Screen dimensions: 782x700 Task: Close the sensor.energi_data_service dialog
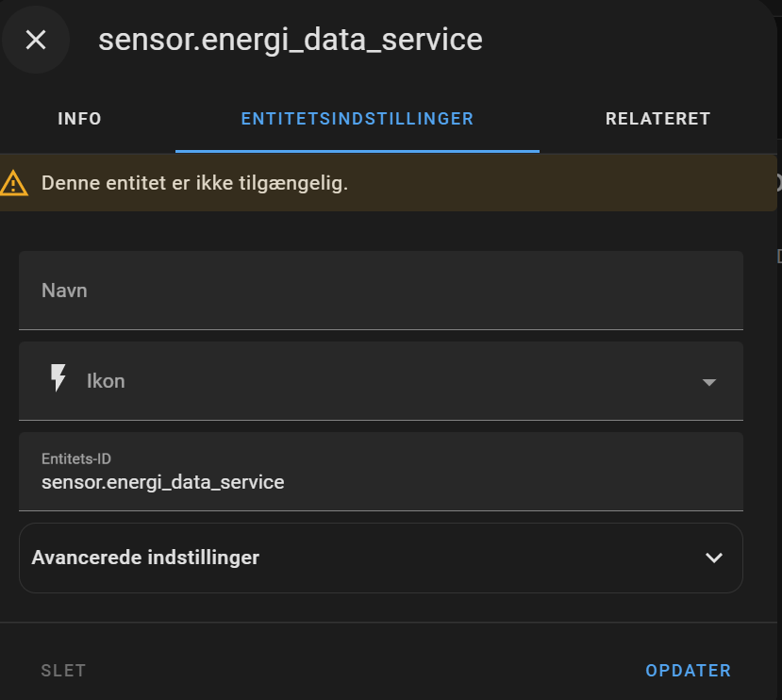pyautogui.click(x=35, y=40)
